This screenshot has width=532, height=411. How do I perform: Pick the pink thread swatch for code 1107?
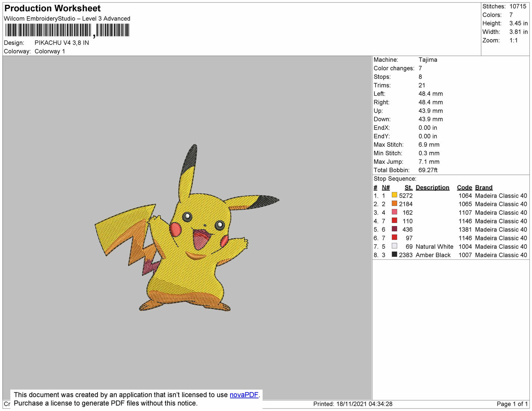point(394,212)
